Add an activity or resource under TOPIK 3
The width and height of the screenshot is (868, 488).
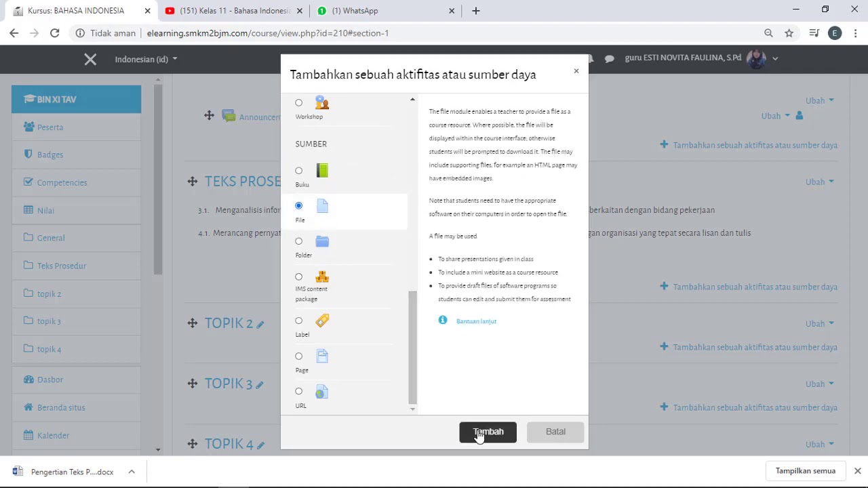pyautogui.click(x=749, y=407)
